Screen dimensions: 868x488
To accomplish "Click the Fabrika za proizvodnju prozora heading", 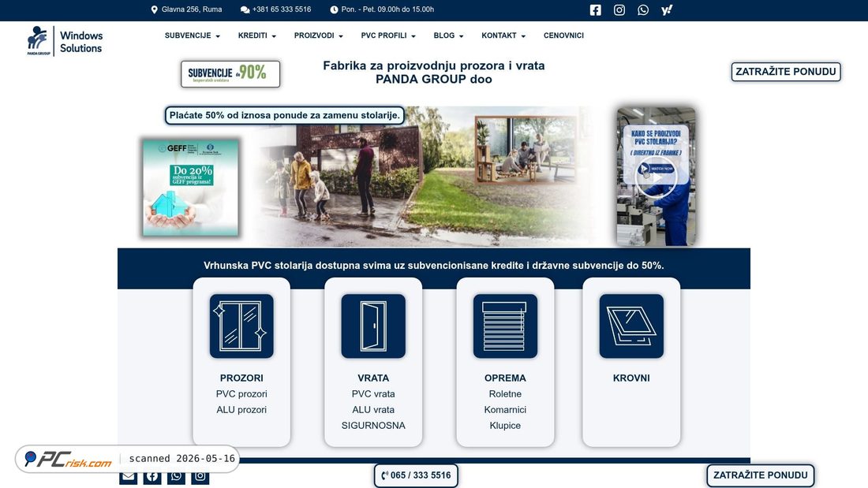I will [x=433, y=73].
